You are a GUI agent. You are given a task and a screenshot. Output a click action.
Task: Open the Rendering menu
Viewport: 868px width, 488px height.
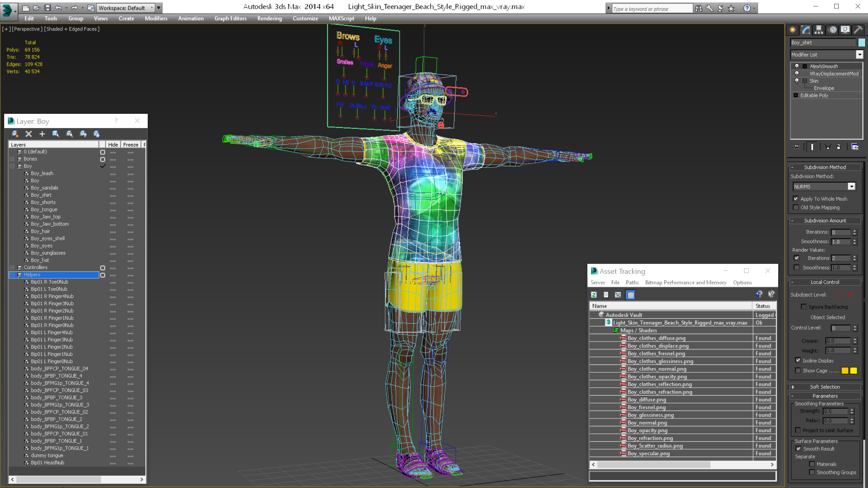[x=269, y=18]
